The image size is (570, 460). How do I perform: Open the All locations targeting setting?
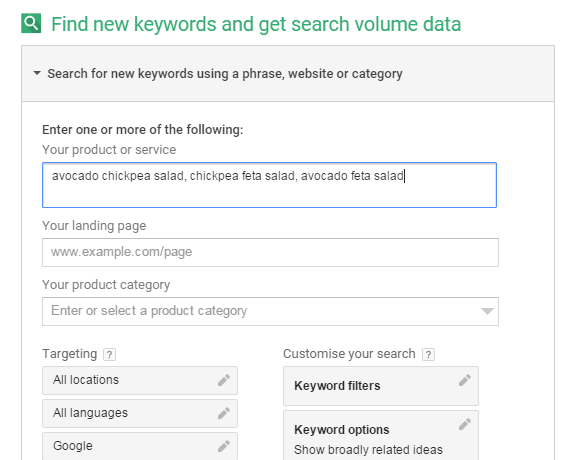pyautogui.click(x=140, y=380)
